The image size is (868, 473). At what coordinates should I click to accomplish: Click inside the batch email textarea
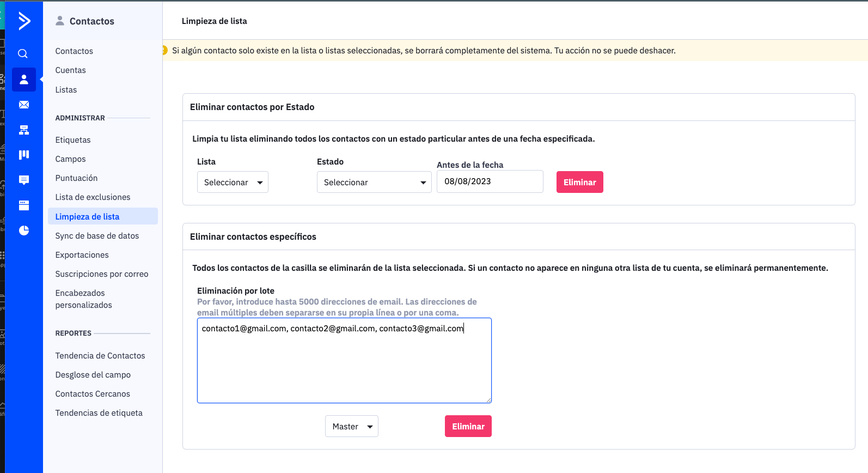pos(344,365)
